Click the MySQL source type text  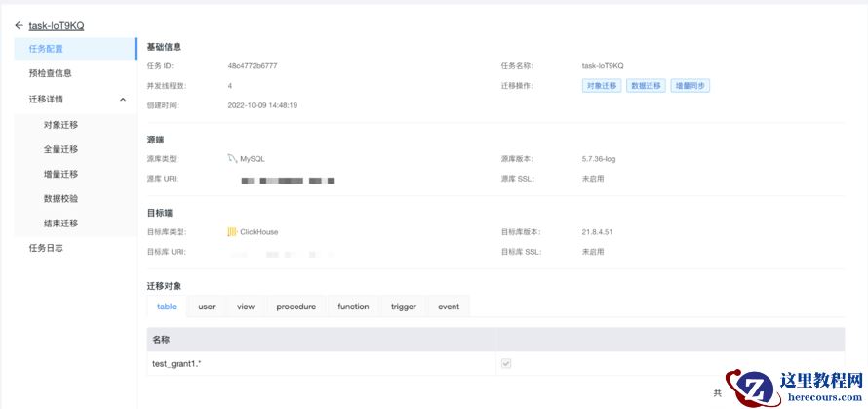click(x=253, y=159)
